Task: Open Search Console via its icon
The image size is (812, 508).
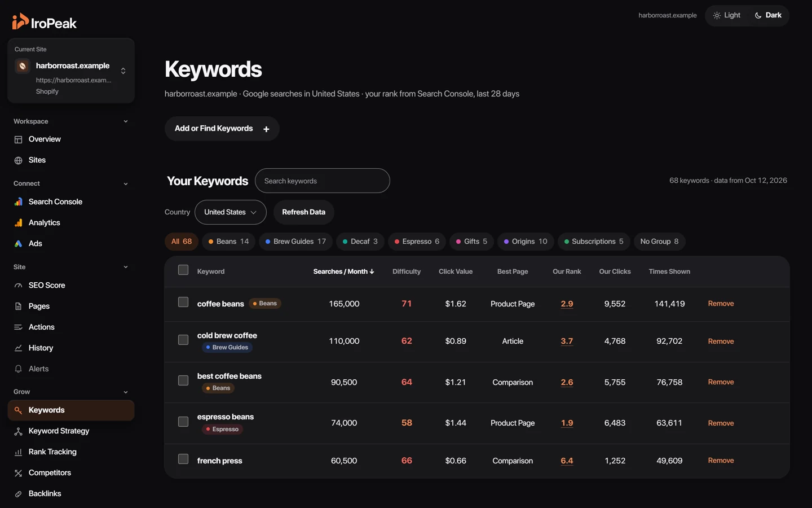Action: pos(18,202)
